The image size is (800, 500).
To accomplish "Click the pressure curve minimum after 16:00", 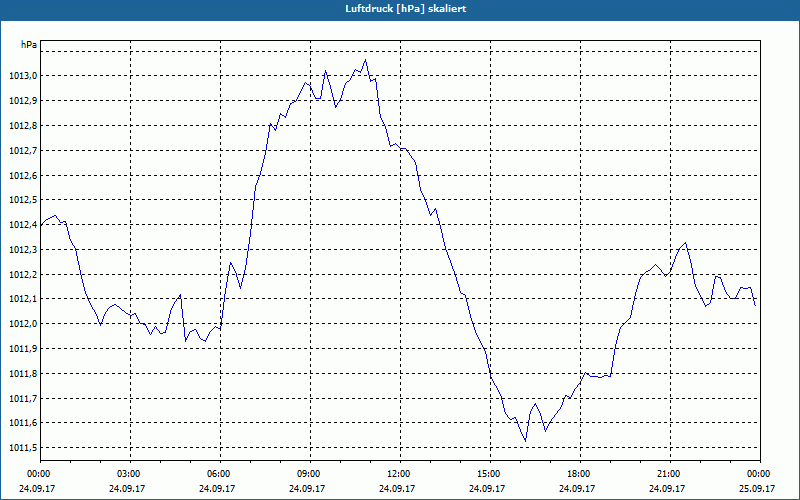I will (x=526, y=441).
